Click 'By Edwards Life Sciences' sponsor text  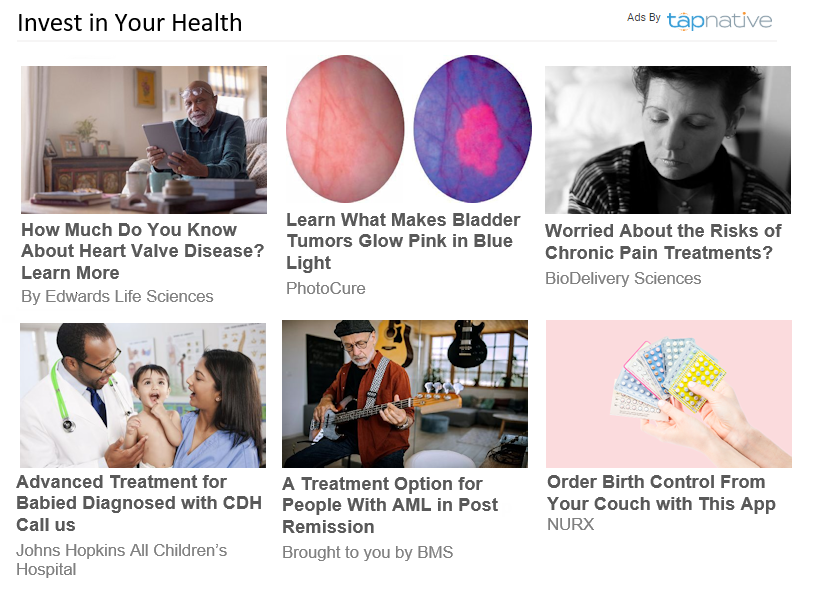pos(117,296)
